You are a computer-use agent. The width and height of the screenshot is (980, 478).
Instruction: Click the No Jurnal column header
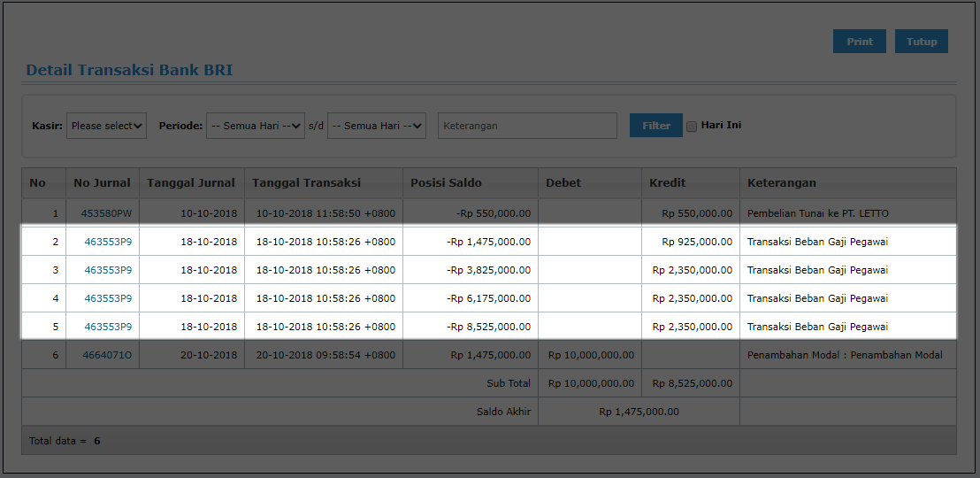103,183
